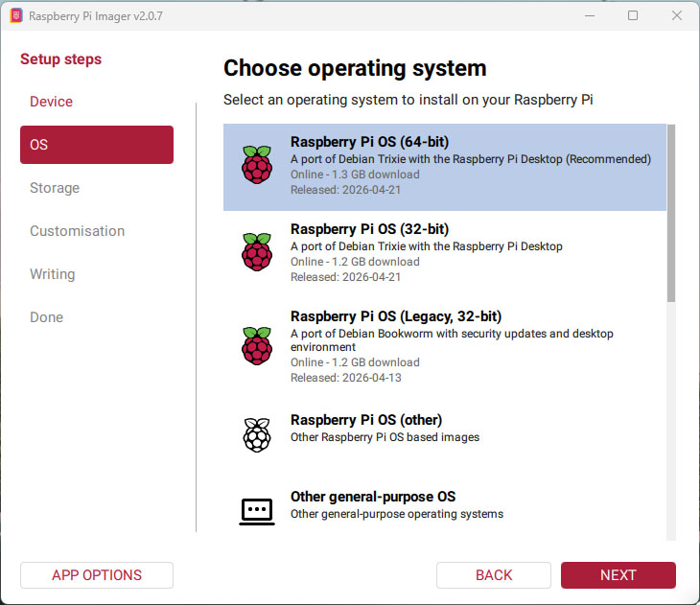Screen dimensions: 700x605
Task: Open the Customisation setup step
Action: click(x=78, y=231)
